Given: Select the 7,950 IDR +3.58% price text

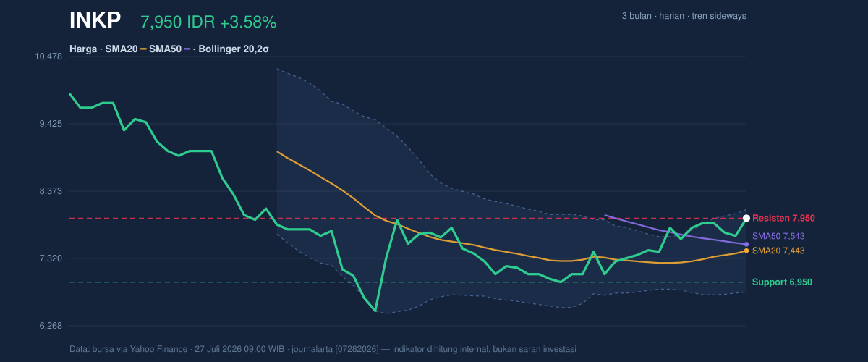Looking at the screenshot, I should coord(208,22).
